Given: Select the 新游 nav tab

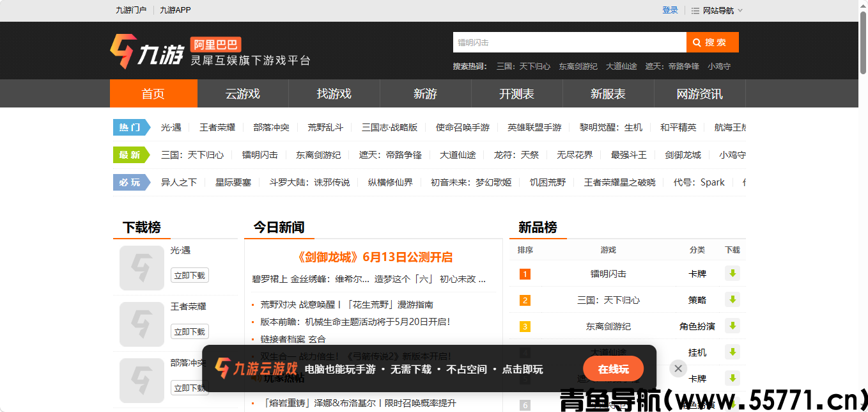Looking at the screenshot, I should coord(426,93).
